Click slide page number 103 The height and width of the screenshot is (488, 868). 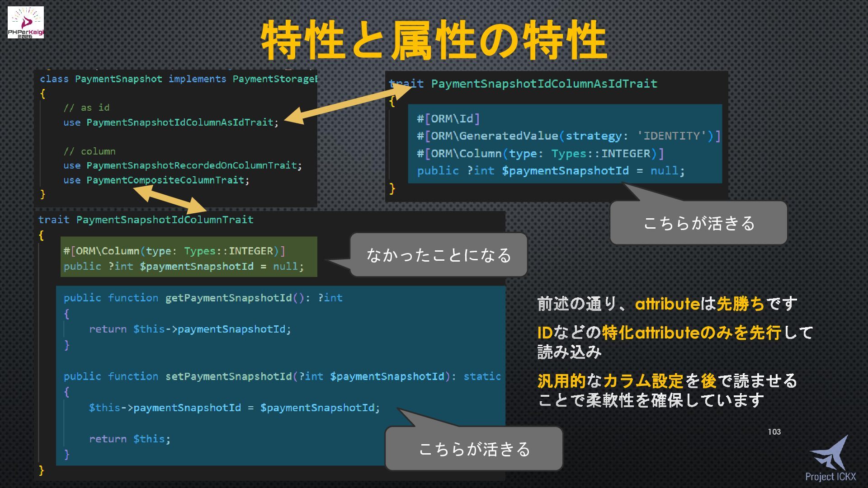[774, 432]
